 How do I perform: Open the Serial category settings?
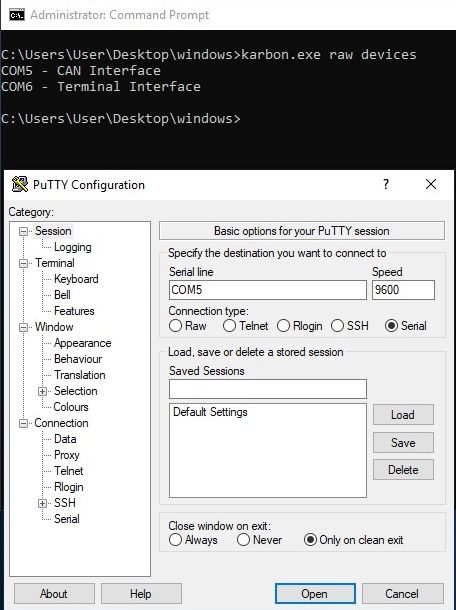pos(67,519)
